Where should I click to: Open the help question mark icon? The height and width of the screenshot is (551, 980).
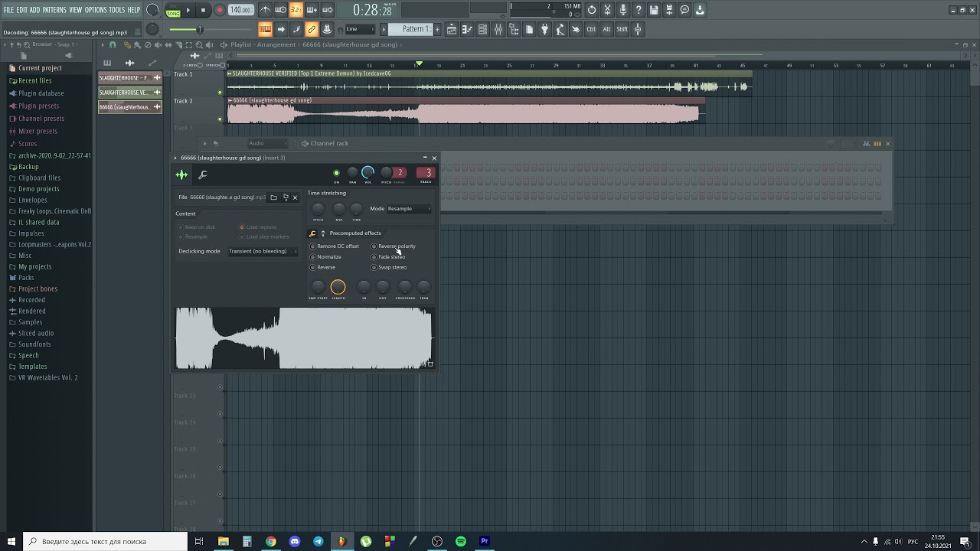click(639, 10)
